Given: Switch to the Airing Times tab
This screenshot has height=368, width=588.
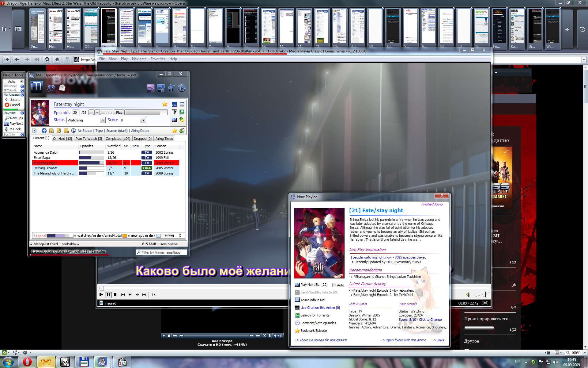Looking at the screenshot, I should (x=164, y=139).
